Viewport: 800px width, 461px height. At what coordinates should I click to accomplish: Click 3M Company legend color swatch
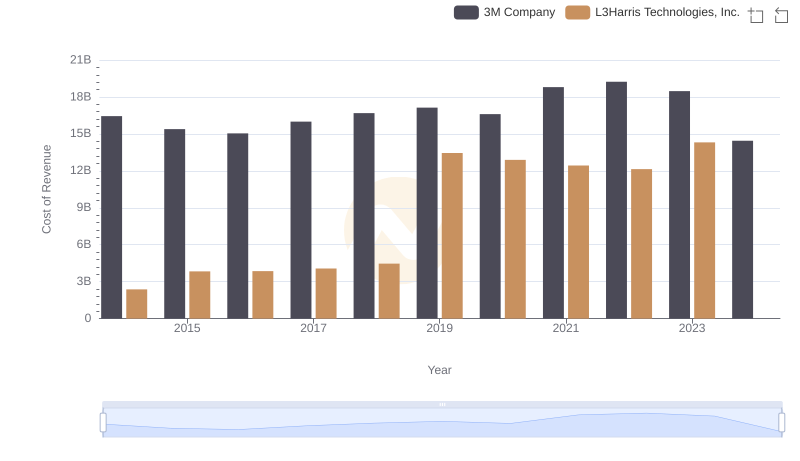(x=466, y=12)
